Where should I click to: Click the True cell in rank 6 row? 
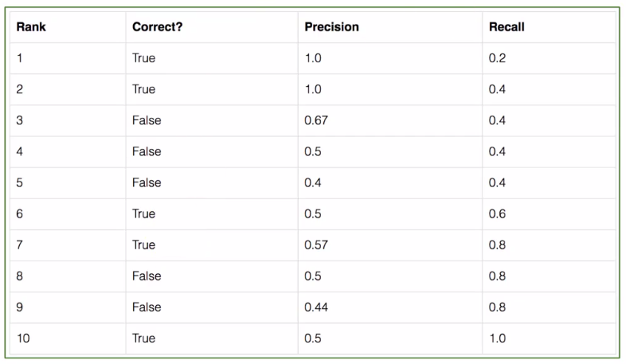point(144,213)
